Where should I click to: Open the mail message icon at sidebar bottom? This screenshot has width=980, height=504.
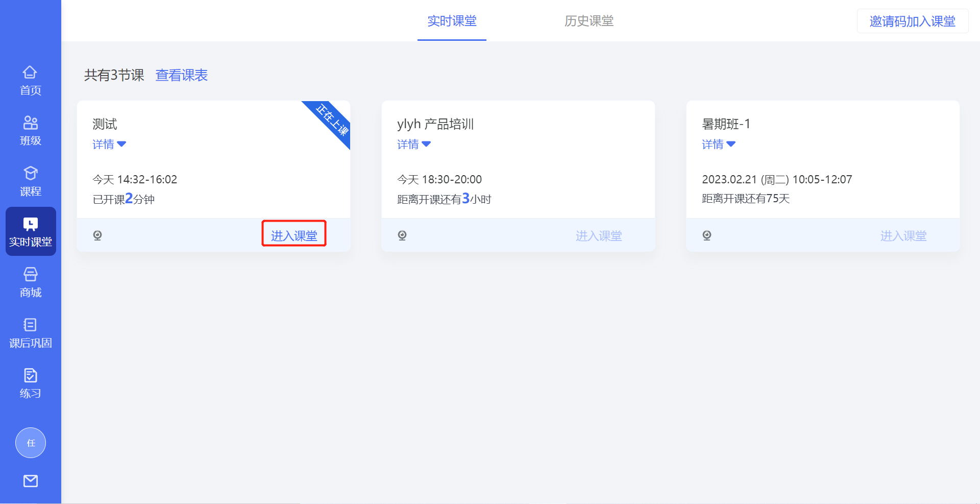30,480
